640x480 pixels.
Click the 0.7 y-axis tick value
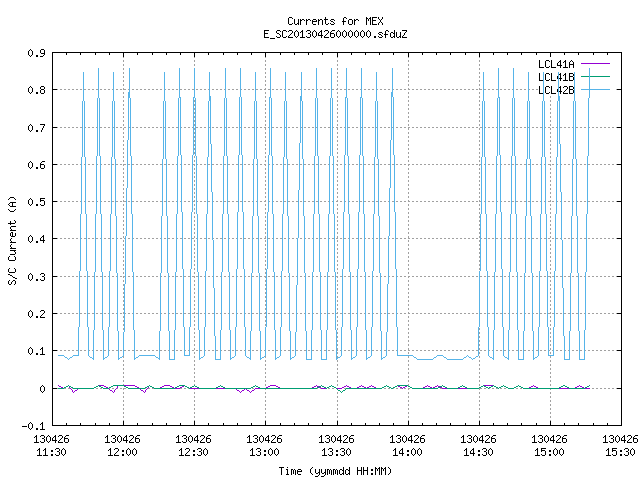point(36,128)
